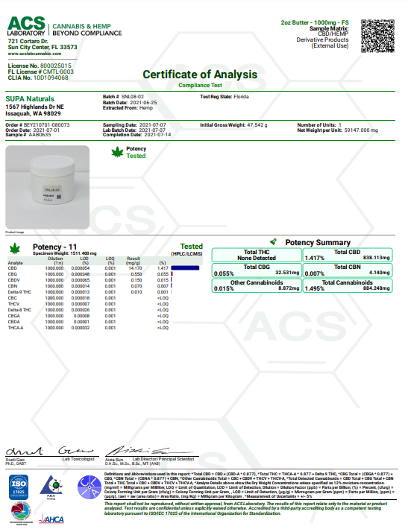Click the ACS Laboratory logo

[64, 27]
